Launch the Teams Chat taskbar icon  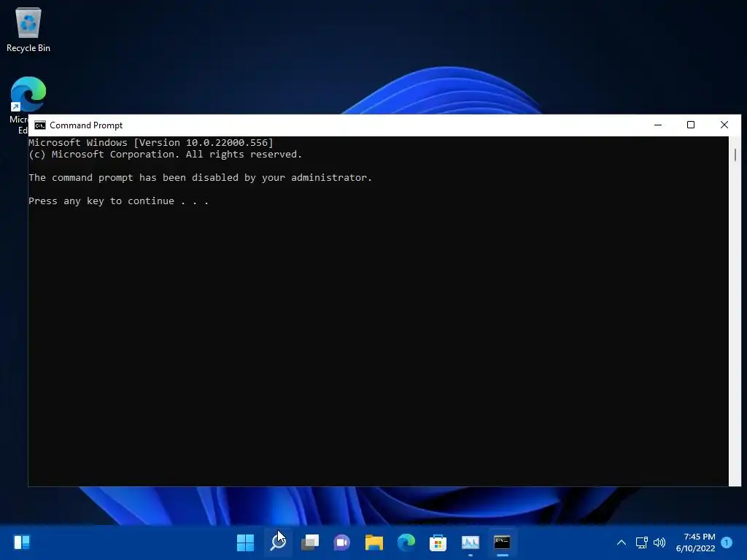point(342,542)
